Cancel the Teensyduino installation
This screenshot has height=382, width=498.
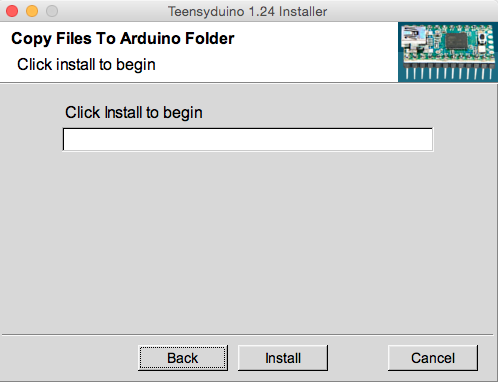coord(433,358)
